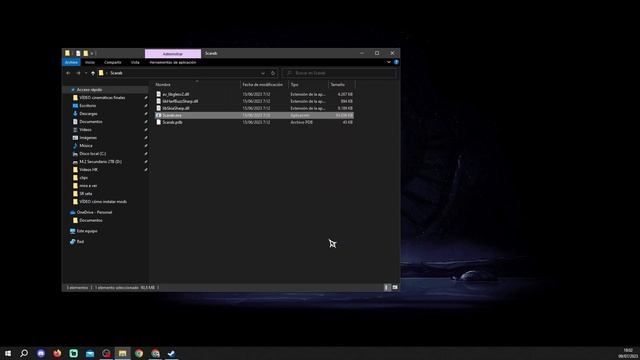Select the Scarab.pdb file
This screenshot has width=640, height=360.
pos(254,122)
